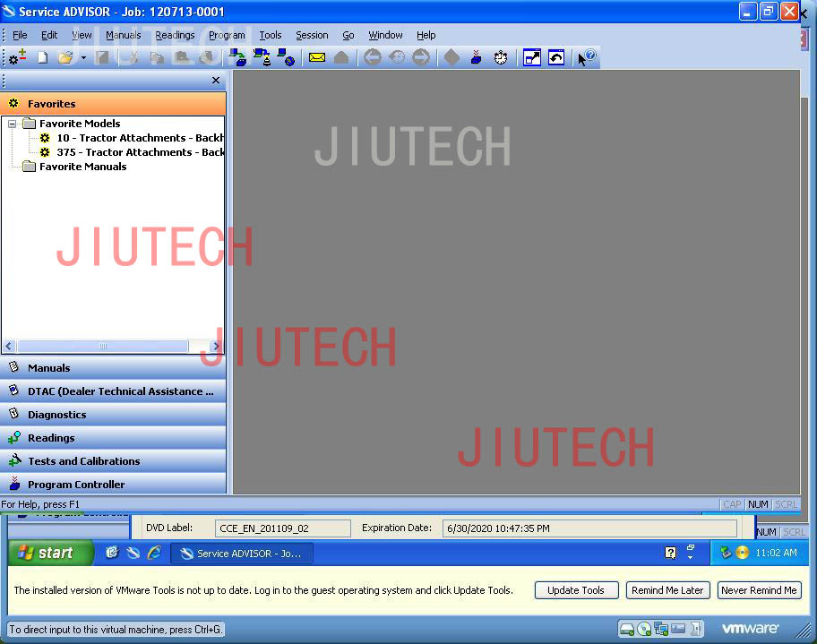The image size is (817, 644).
Task: Click the grayed save disk icon
Action: 102,57
